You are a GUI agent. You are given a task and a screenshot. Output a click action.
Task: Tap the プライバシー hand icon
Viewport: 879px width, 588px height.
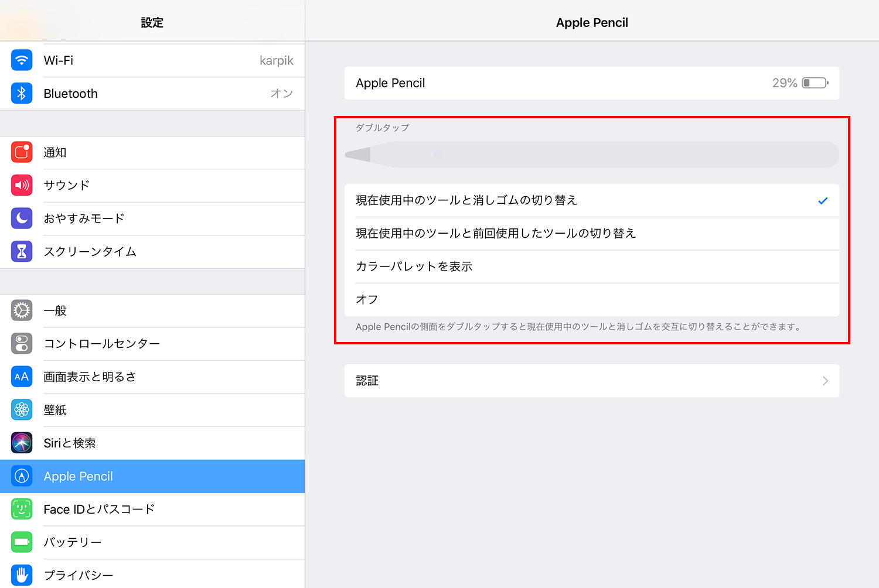pos(22,575)
